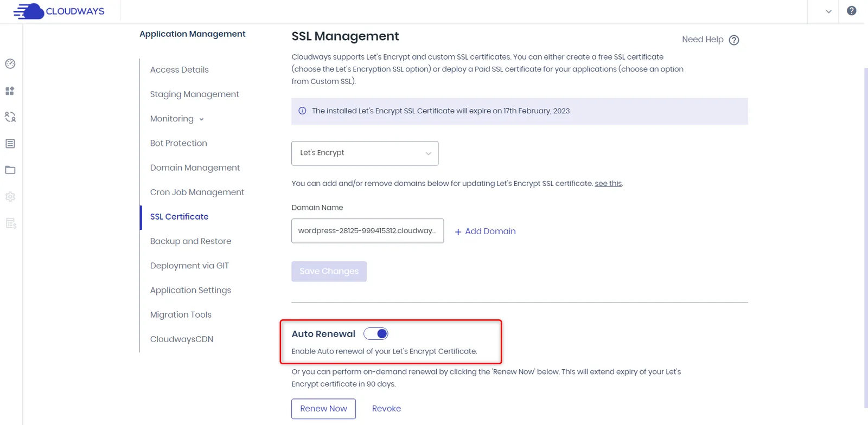Image resolution: width=868 pixels, height=425 pixels.
Task: Open the top-bar account chevron dropdown
Action: click(x=828, y=11)
